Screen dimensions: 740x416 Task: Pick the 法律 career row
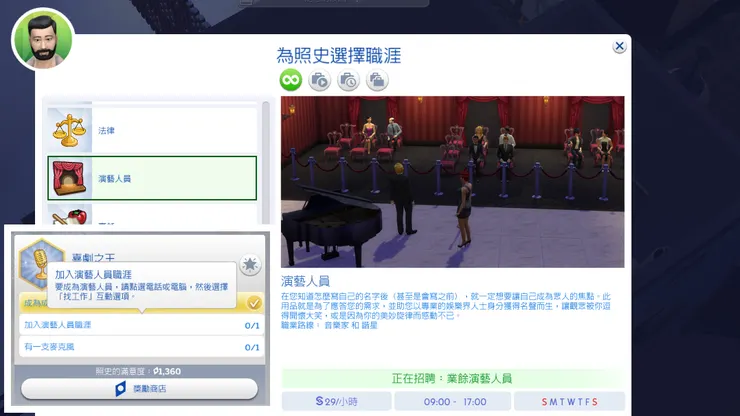pyautogui.click(x=152, y=130)
